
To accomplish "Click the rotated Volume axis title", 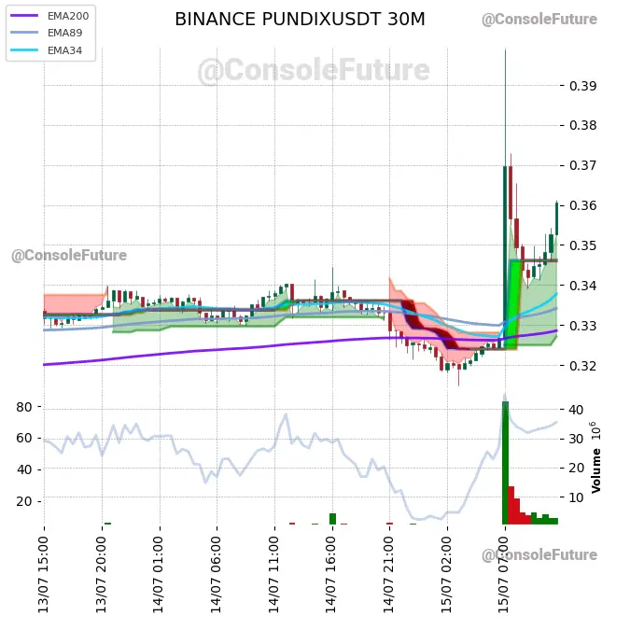I will (x=596, y=470).
